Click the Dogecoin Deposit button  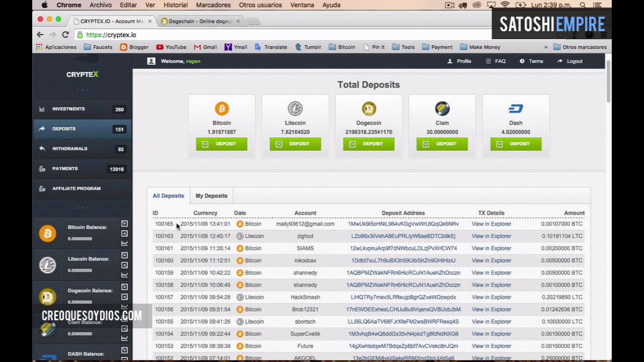point(369,144)
